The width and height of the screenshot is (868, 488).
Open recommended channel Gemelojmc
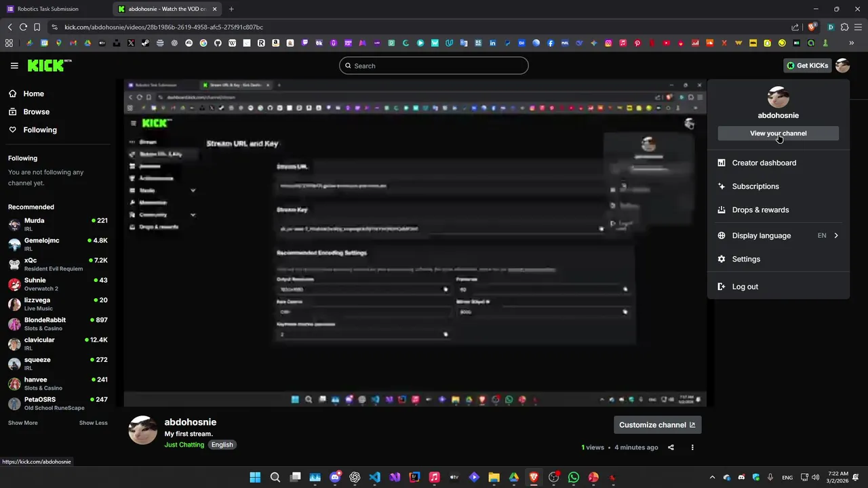[58, 244]
